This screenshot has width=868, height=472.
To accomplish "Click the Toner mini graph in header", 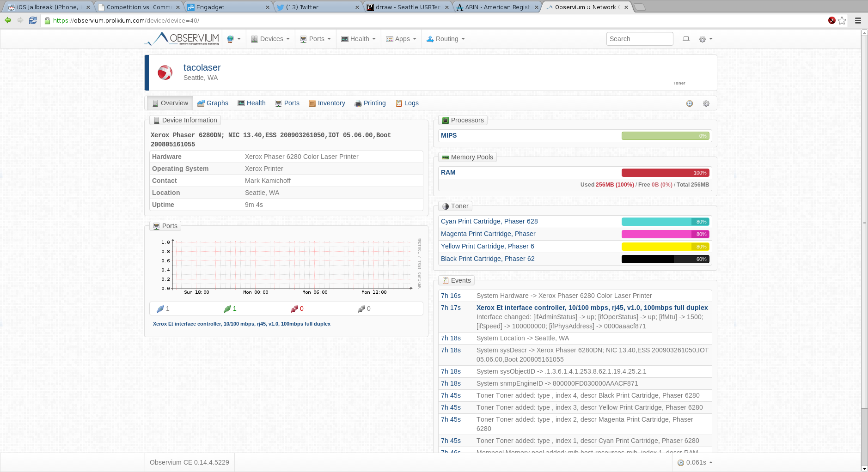I will (679, 73).
